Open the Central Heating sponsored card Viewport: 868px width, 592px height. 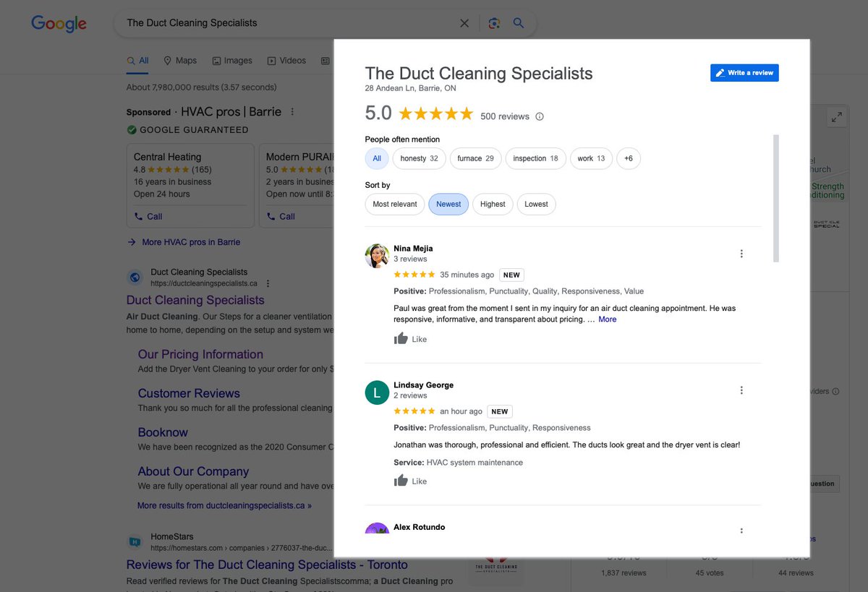tap(190, 186)
